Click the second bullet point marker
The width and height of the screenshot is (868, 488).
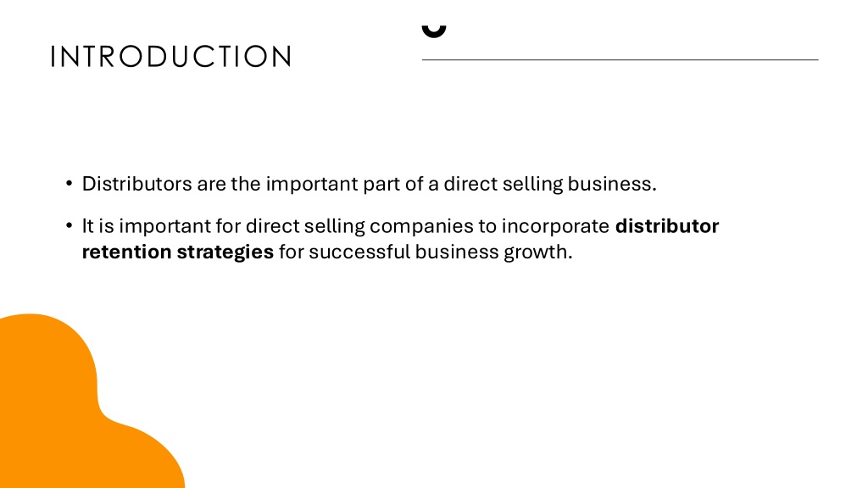[x=68, y=227]
